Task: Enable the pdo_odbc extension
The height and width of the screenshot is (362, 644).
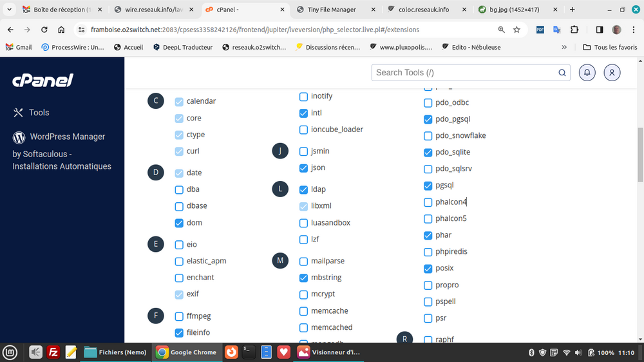Action: pos(428,102)
